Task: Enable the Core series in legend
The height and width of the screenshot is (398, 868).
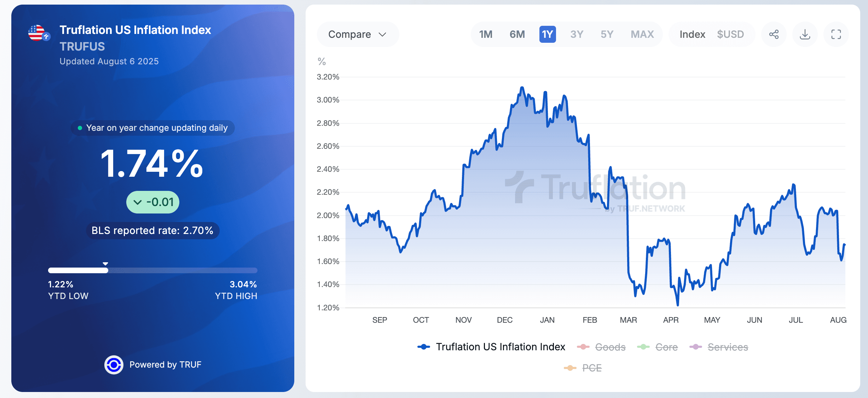Action: tap(658, 347)
